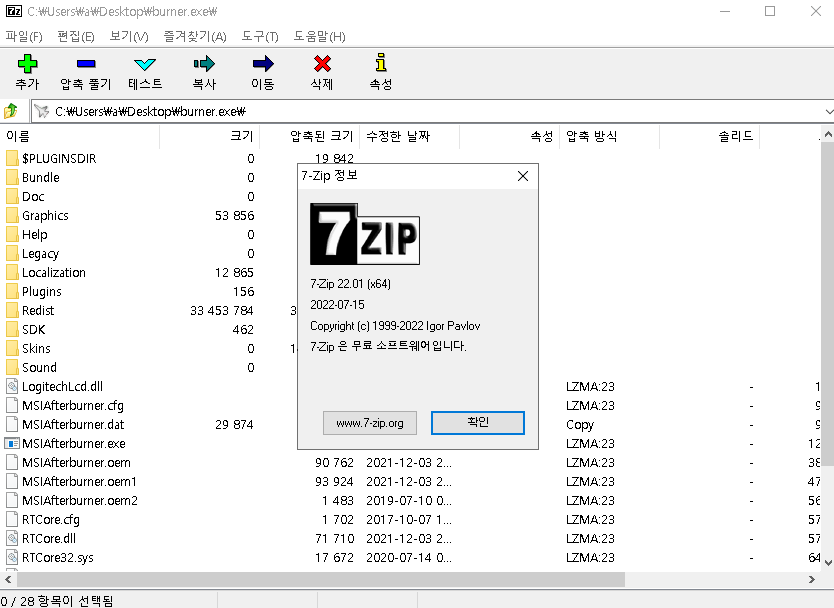Image resolution: width=834 pixels, height=608 pixels.
Task: Click the Copy compression method cell
Action: pos(580,424)
